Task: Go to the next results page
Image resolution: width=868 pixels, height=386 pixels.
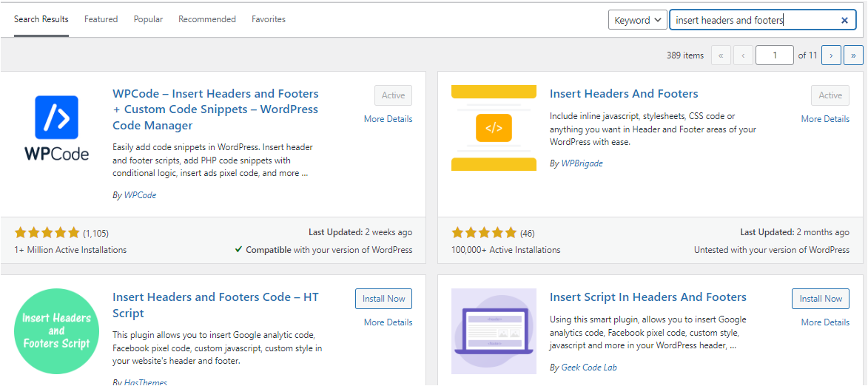Action: [832, 55]
